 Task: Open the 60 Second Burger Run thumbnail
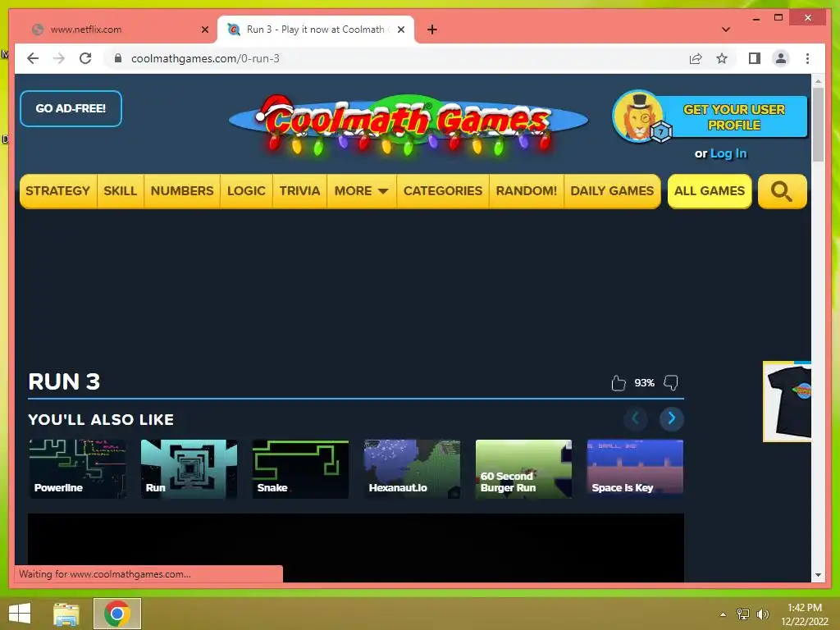(523, 468)
